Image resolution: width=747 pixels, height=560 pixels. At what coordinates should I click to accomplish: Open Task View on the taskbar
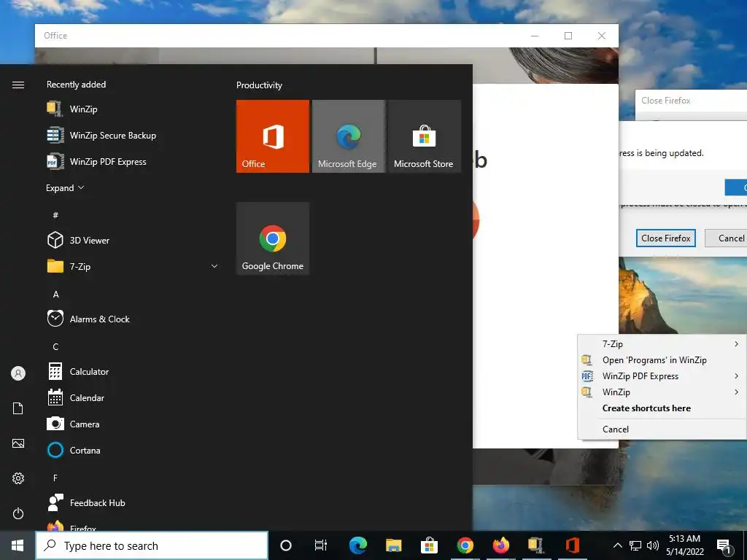[321, 545]
